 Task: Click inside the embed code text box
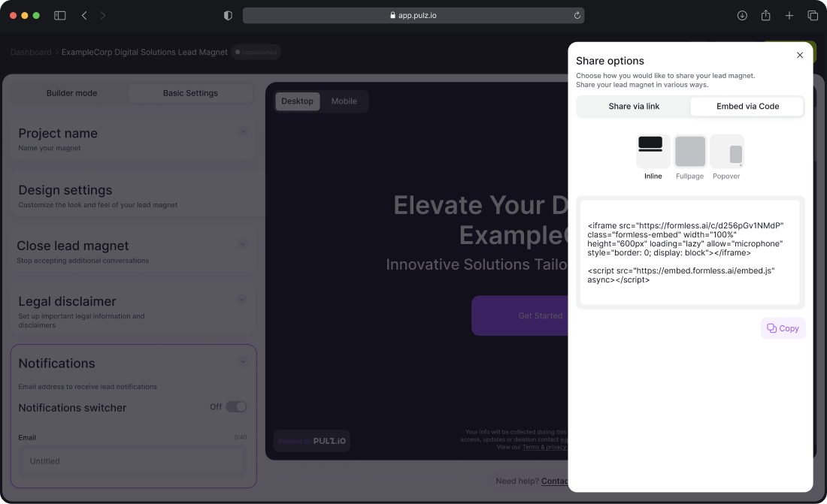(690, 252)
